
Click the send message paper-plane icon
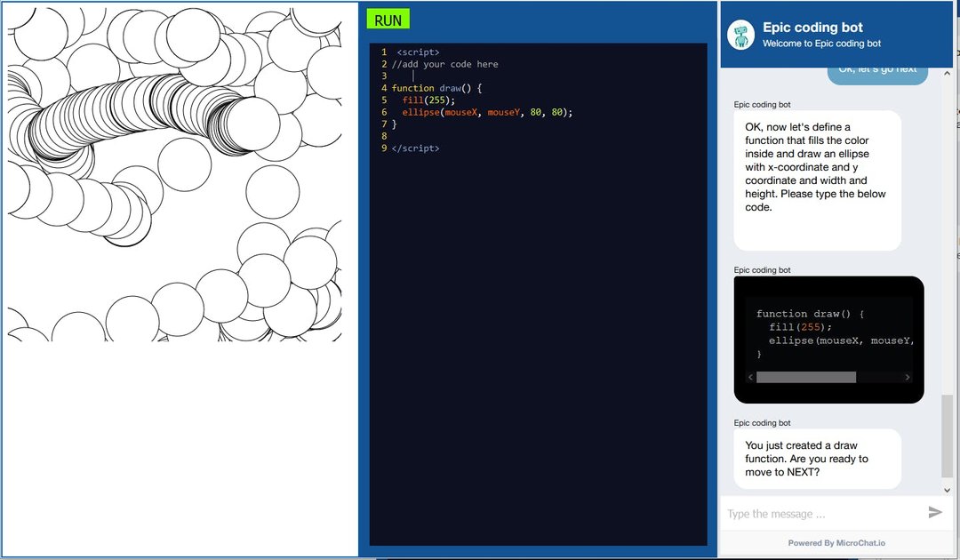[935, 512]
